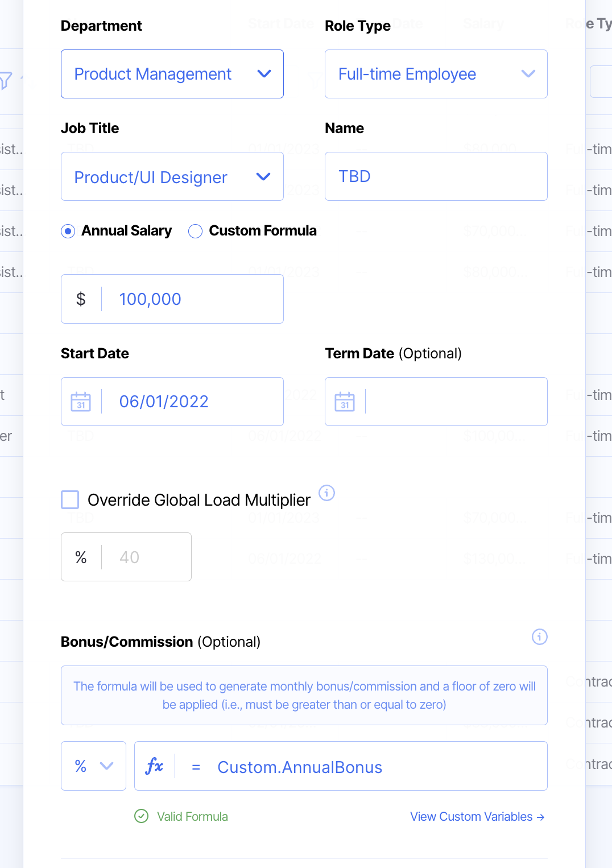Click the partially visible filter icon
The image size is (612, 868).
click(x=6, y=80)
